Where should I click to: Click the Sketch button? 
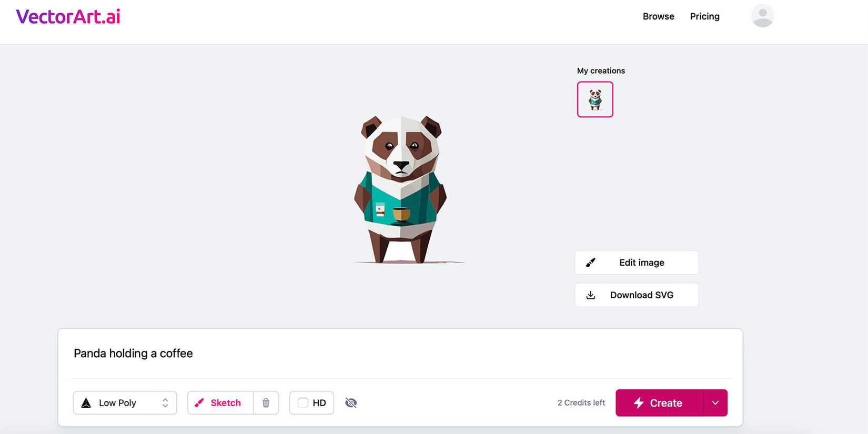coord(220,403)
